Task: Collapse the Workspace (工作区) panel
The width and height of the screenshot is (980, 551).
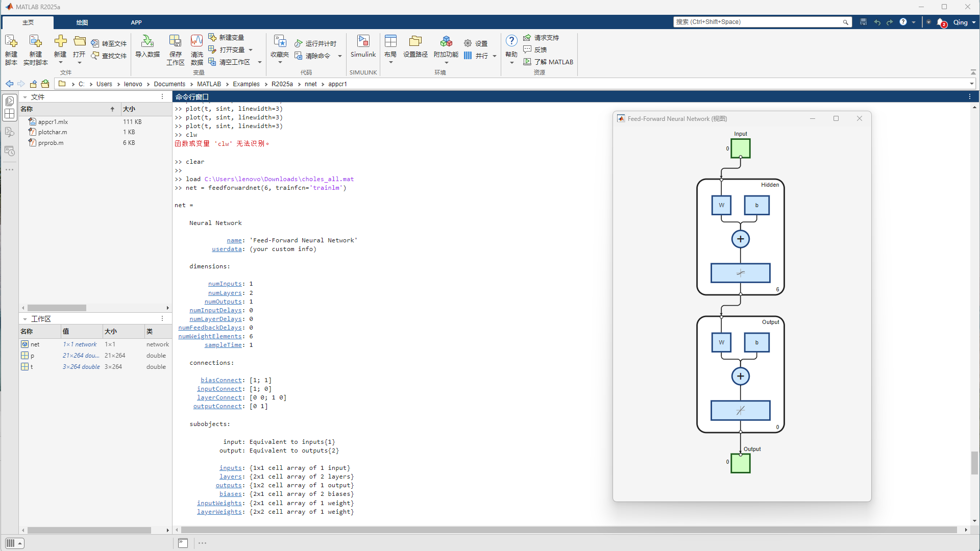Action: 24,319
